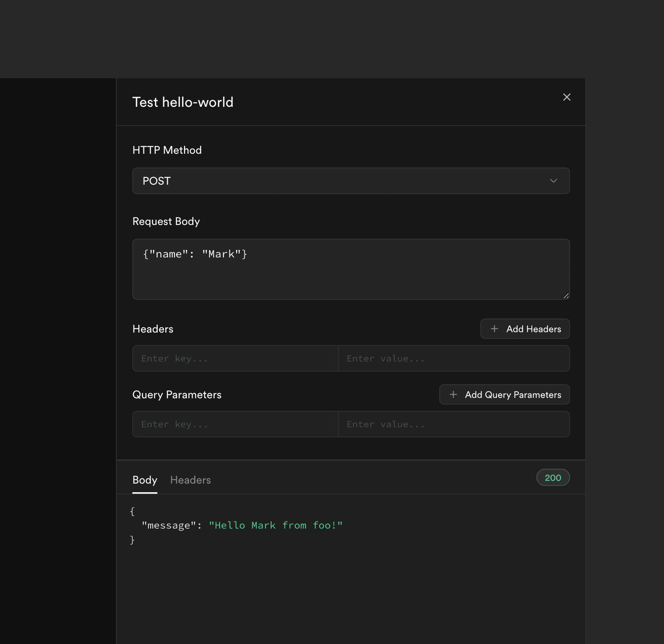
Task: Focus the Query Parameters value field
Action: click(454, 424)
